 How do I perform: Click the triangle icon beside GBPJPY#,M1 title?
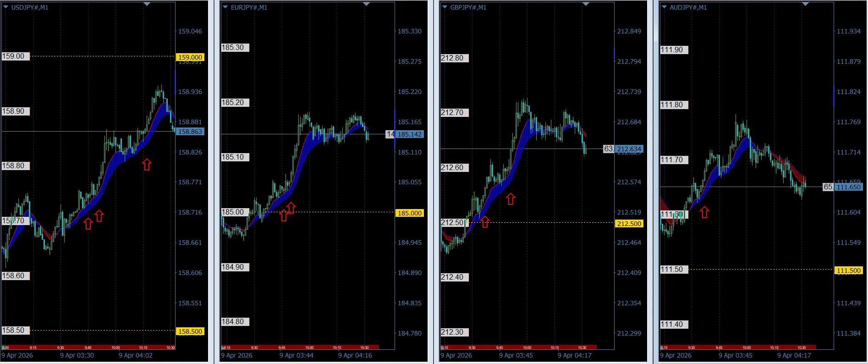click(445, 7)
